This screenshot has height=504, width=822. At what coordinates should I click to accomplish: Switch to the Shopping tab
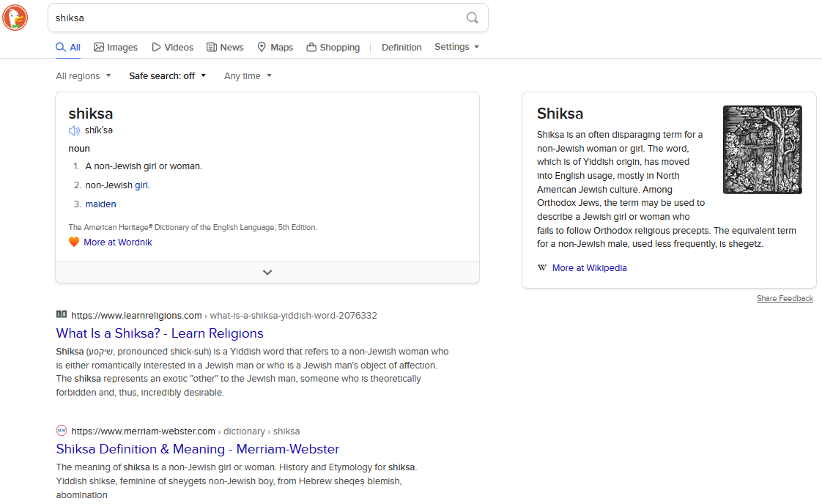[x=333, y=47]
